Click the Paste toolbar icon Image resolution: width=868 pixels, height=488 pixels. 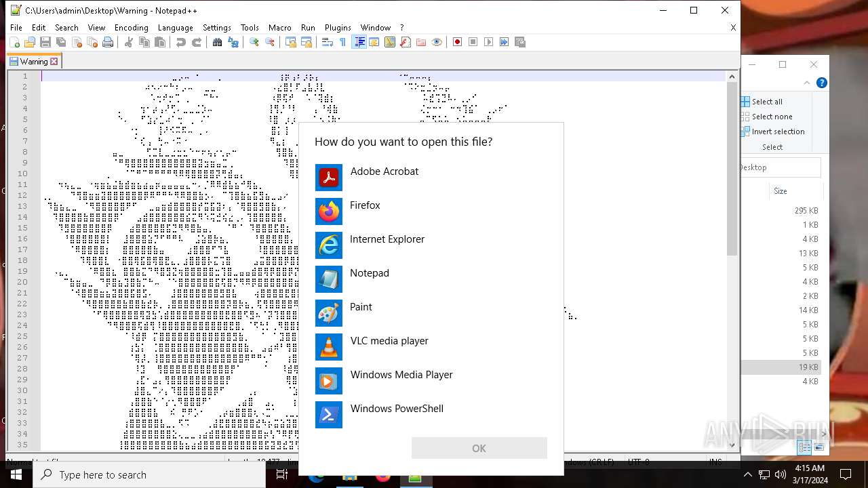click(x=160, y=42)
